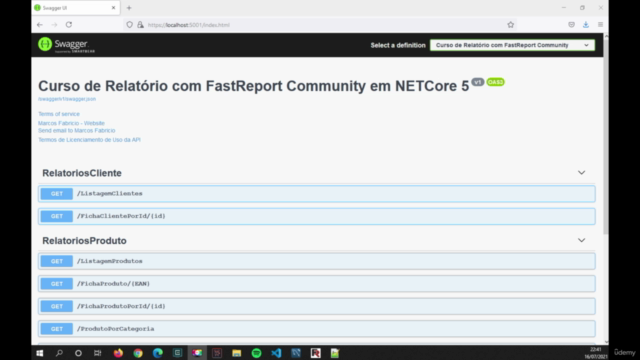Collapse the RelatoriosCliente section chevron

click(581, 173)
